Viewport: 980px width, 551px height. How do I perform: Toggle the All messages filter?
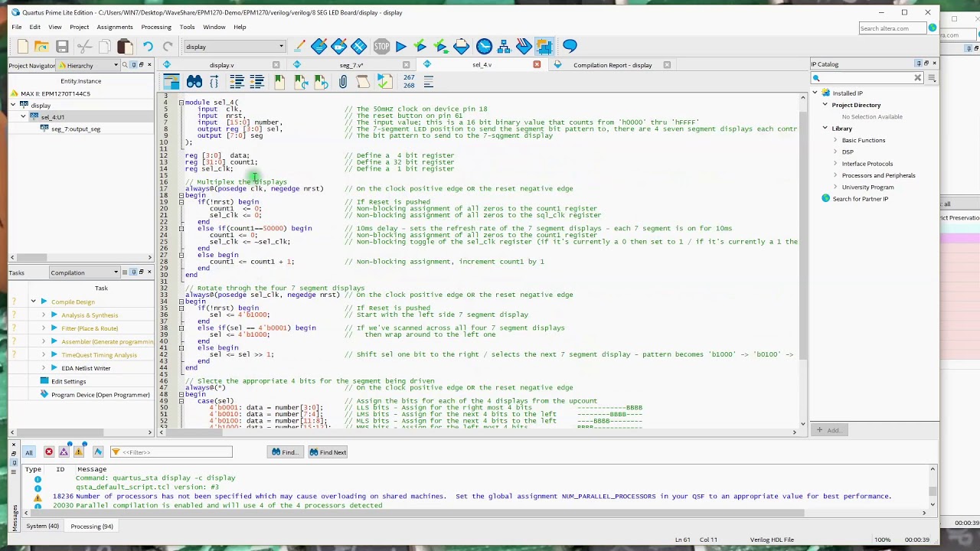28,452
